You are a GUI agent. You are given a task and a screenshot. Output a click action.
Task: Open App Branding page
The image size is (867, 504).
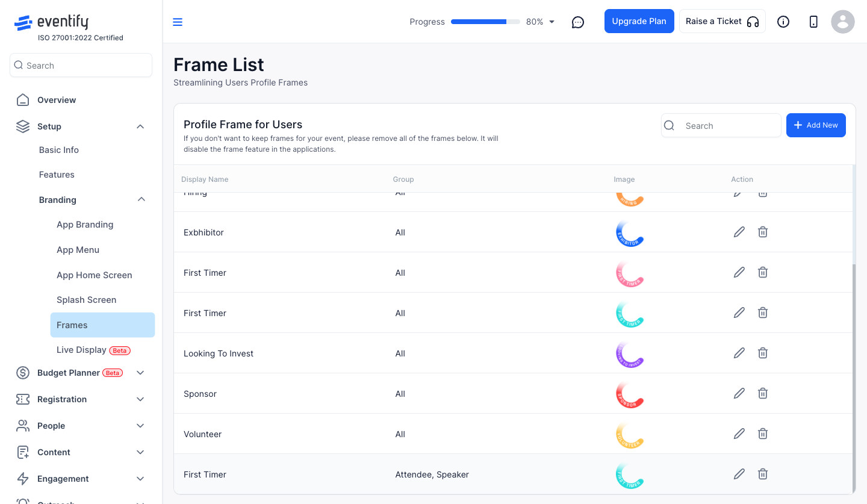[x=85, y=225]
